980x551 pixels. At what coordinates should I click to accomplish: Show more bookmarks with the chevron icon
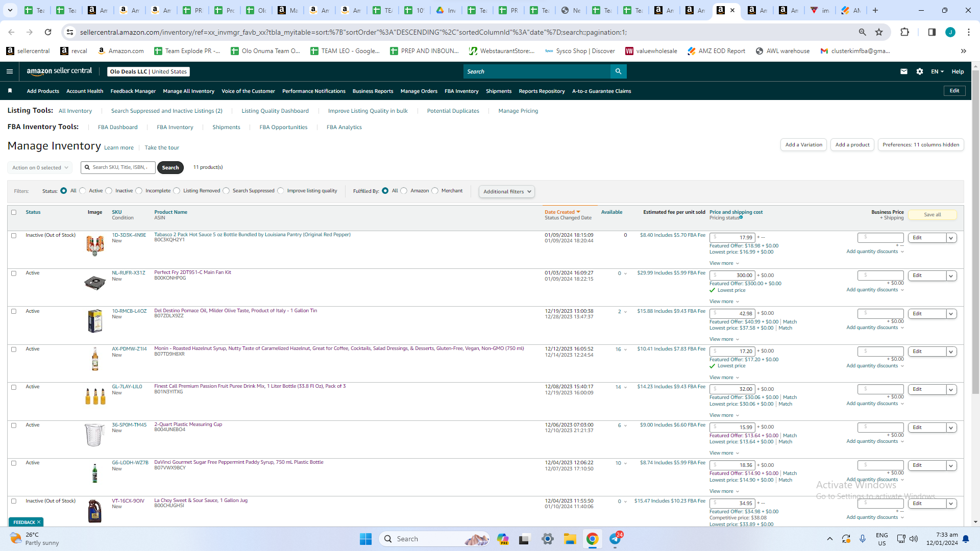click(x=964, y=51)
